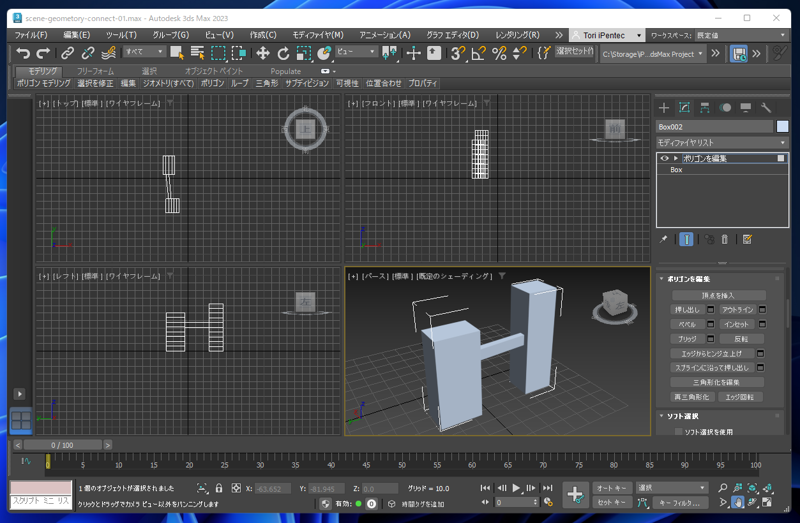Screen dimensions: 800x523
Task: Click the 再三角形化 button
Action: point(691,397)
